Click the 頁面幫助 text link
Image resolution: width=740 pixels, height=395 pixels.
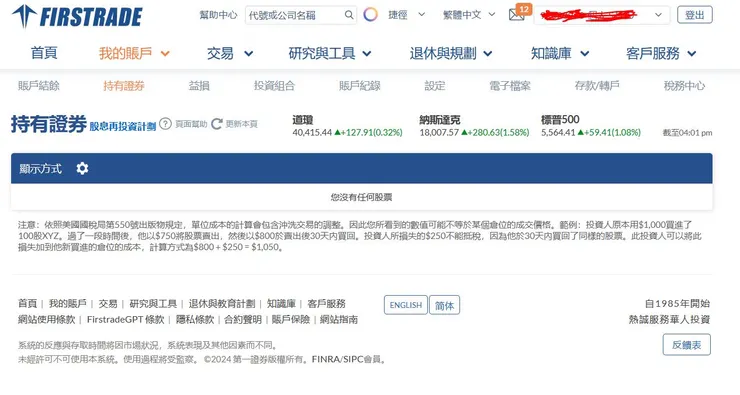(x=191, y=124)
